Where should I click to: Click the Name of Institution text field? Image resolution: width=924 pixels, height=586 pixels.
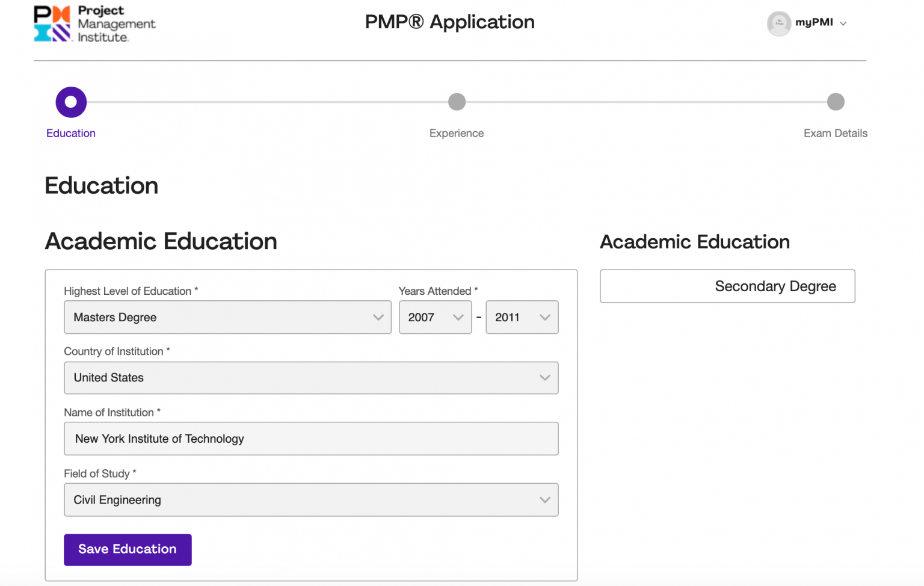pos(311,439)
